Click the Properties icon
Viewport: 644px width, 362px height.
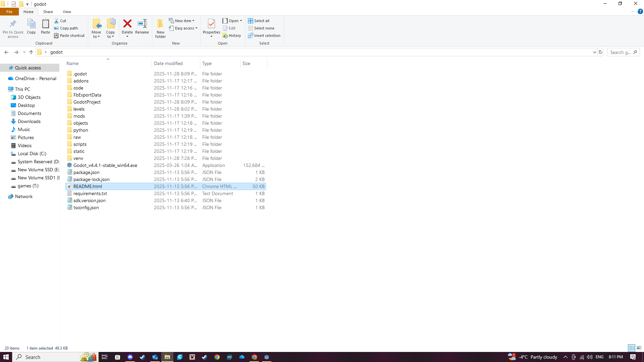(211, 24)
